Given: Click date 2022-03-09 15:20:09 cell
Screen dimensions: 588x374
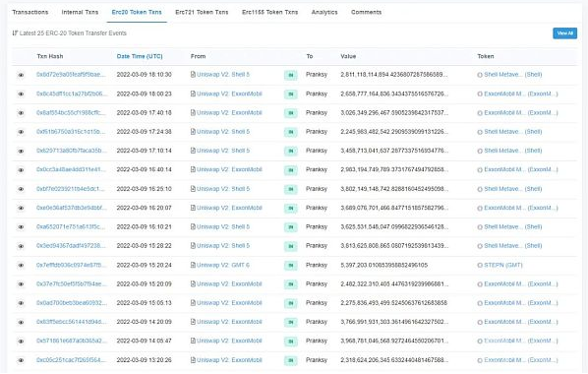Looking at the screenshot, I should click(x=144, y=283).
